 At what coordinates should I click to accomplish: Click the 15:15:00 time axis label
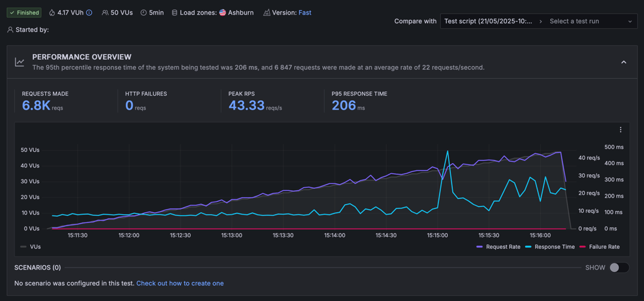click(x=438, y=236)
